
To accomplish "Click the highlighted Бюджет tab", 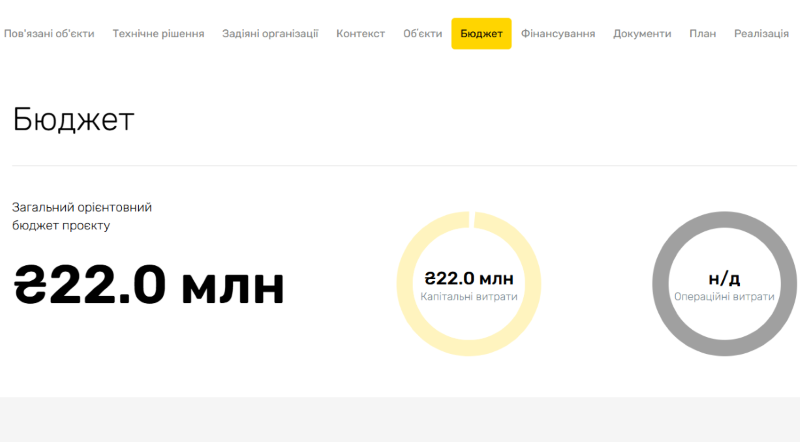I will [x=481, y=34].
